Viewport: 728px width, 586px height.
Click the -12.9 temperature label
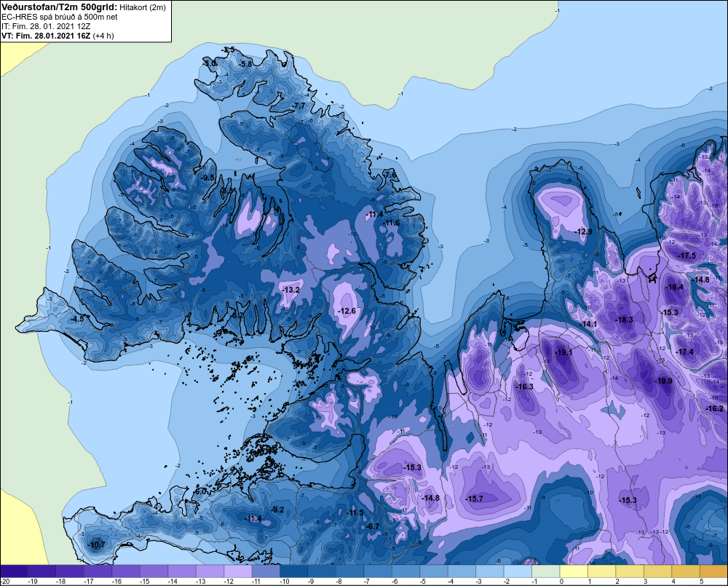[x=584, y=231]
